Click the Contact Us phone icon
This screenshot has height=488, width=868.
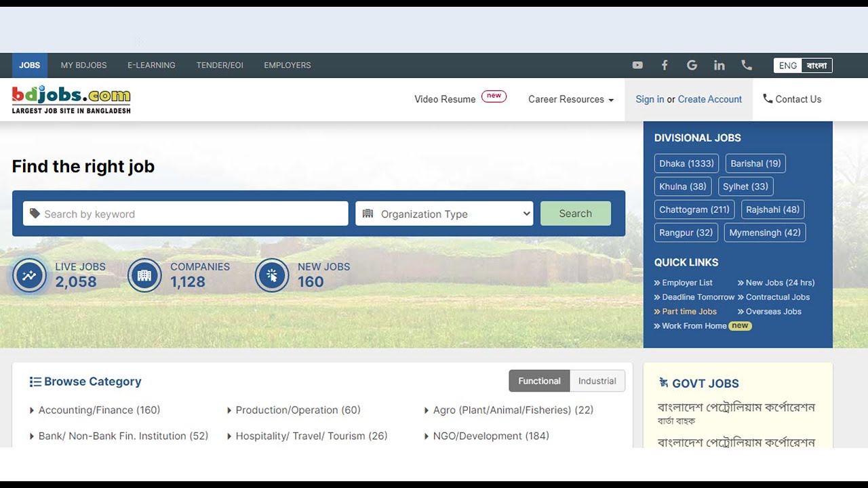[768, 99]
